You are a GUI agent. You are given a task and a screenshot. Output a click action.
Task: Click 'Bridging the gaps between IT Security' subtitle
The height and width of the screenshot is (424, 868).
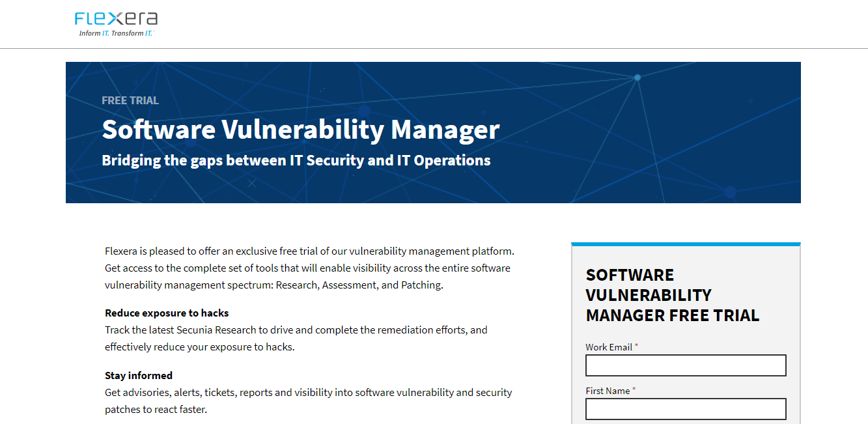(296, 160)
